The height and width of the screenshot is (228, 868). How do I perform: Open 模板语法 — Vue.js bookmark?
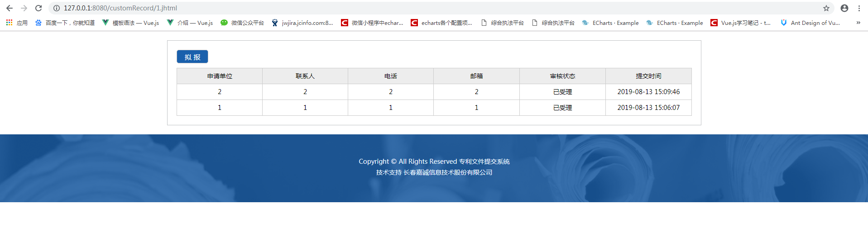(x=130, y=23)
